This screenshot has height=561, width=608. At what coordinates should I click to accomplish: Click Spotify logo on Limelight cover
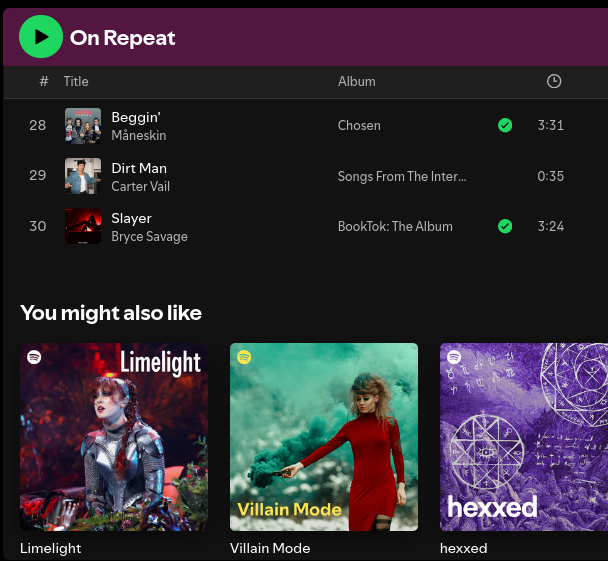click(x=34, y=357)
